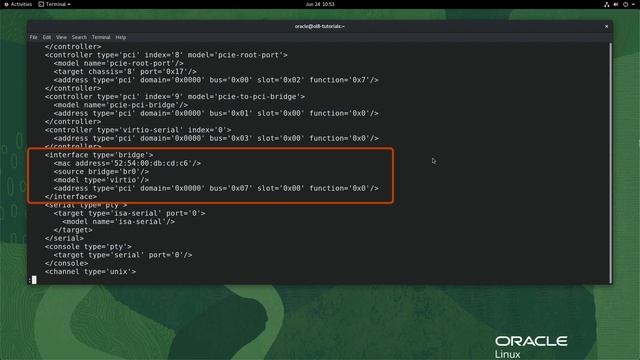Click the "<source bridge='br0'/>" line
This screenshot has width=640, height=360.
(x=101, y=171)
